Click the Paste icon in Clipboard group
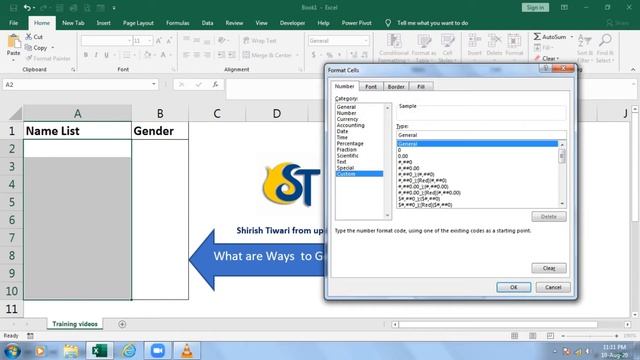Viewport: 640px width, 360px height. click(13, 41)
